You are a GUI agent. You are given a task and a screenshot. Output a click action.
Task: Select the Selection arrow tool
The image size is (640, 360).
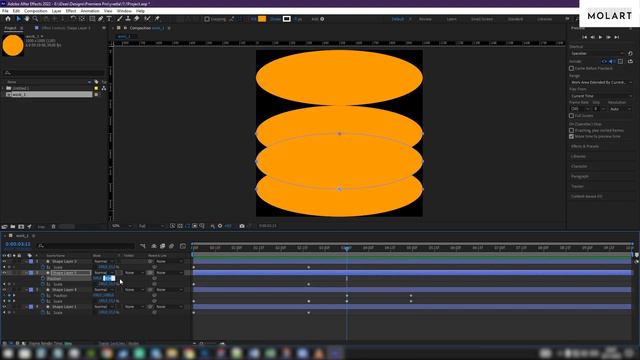pyautogui.click(x=18, y=19)
